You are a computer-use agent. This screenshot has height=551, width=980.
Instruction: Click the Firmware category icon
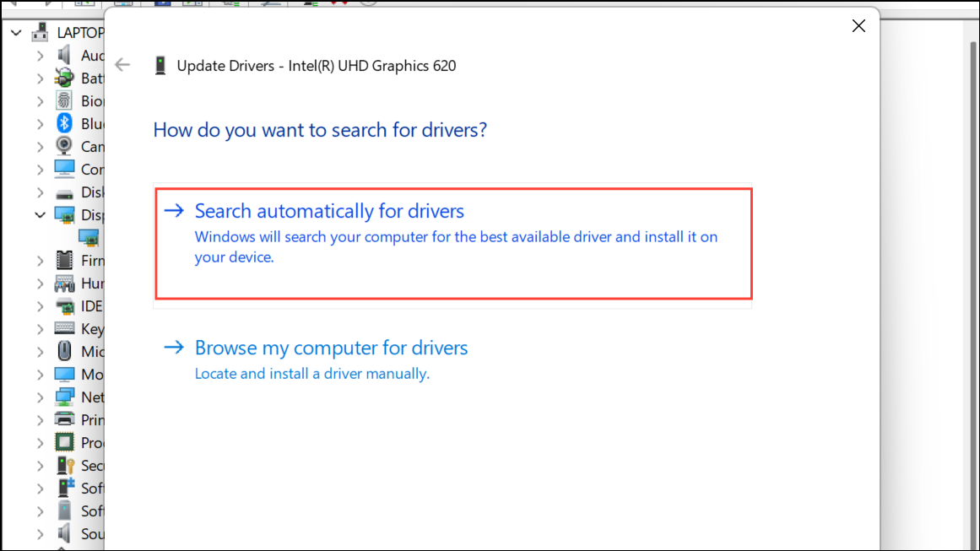(x=64, y=260)
